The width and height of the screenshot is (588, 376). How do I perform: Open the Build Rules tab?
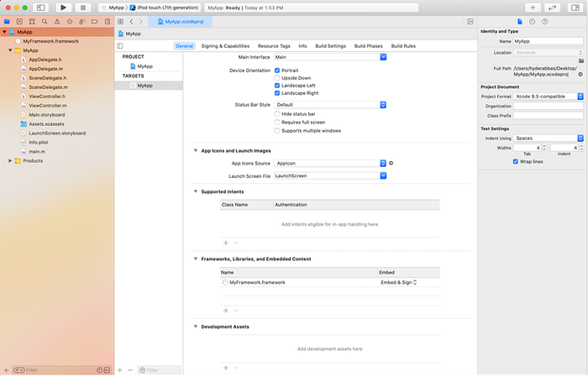pos(403,46)
